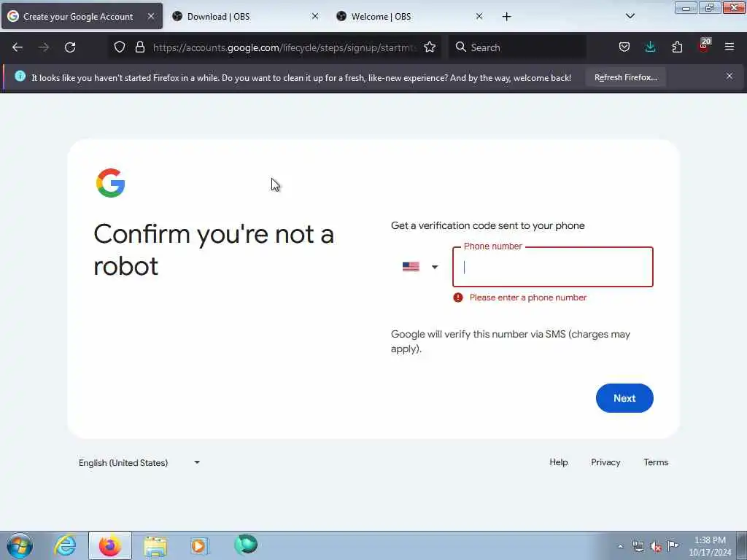Click the Save to Pocket icon
The height and width of the screenshot is (560, 747).
624,47
